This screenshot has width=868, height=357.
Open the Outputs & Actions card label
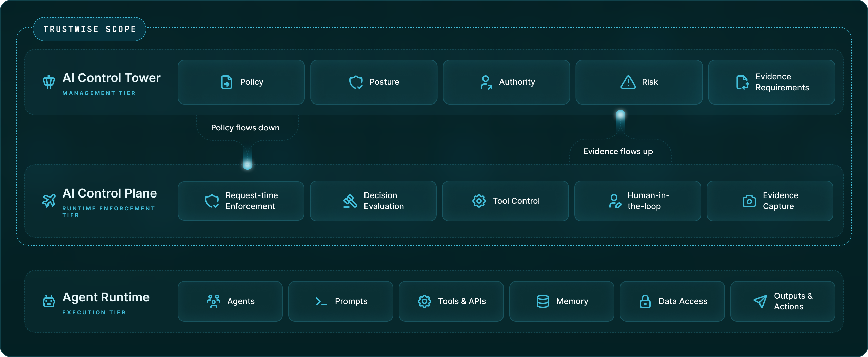793,301
